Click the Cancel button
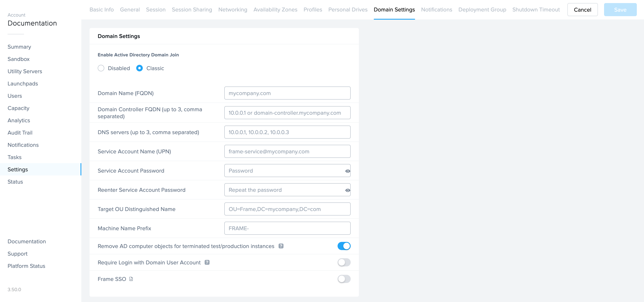 point(582,9)
